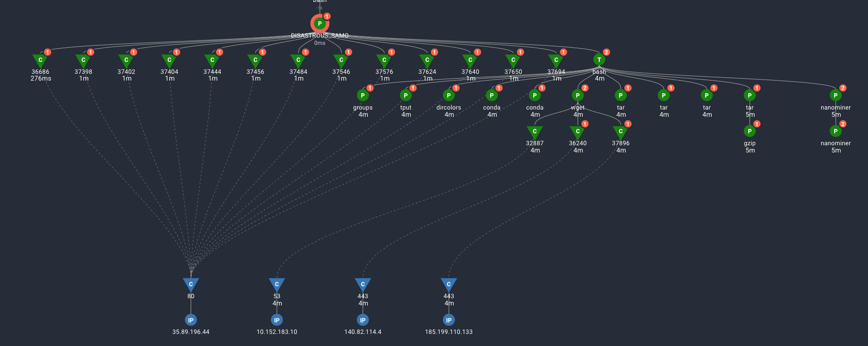The image size is (868, 346).
Task: Click the gzip process node
Action: pyautogui.click(x=749, y=131)
